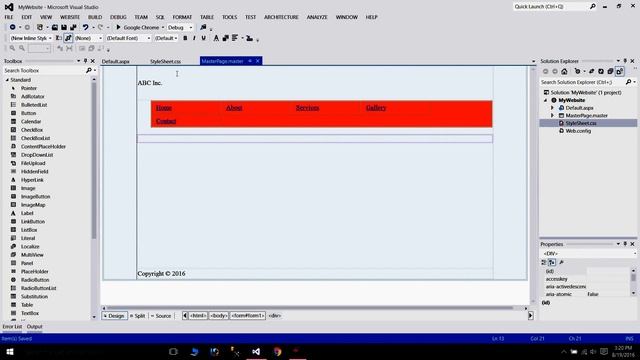Click the Visual Studio icon on the taskbar
The width and height of the screenshot is (640, 360).
pyautogui.click(x=256, y=351)
